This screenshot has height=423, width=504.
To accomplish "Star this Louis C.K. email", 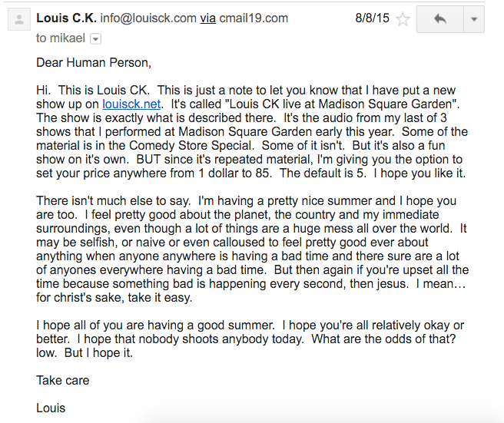I will 403,19.
